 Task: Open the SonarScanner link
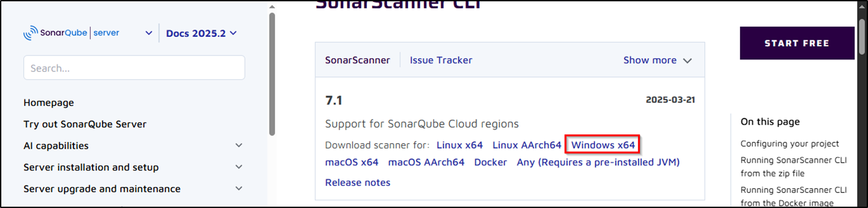(x=357, y=60)
